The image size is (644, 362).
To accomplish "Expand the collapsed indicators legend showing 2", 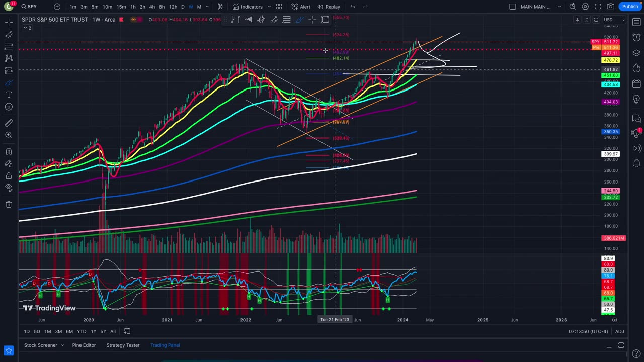I will click(x=27, y=28).
